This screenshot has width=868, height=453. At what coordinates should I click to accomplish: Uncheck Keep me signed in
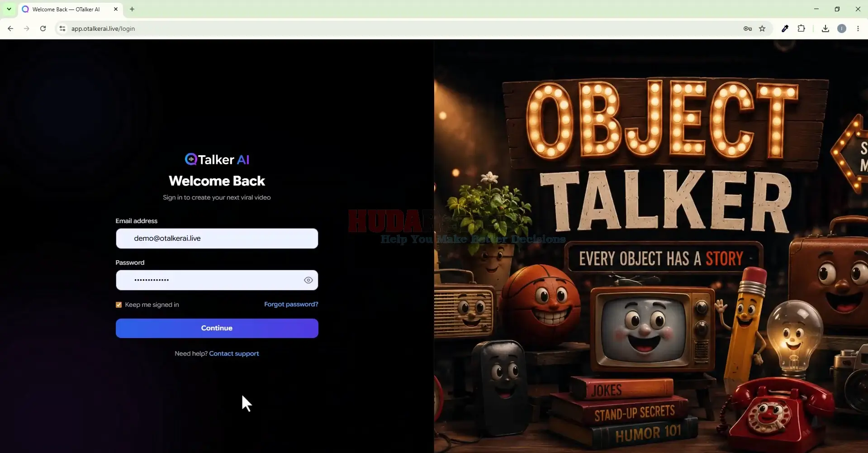click(x=119, y=305)
